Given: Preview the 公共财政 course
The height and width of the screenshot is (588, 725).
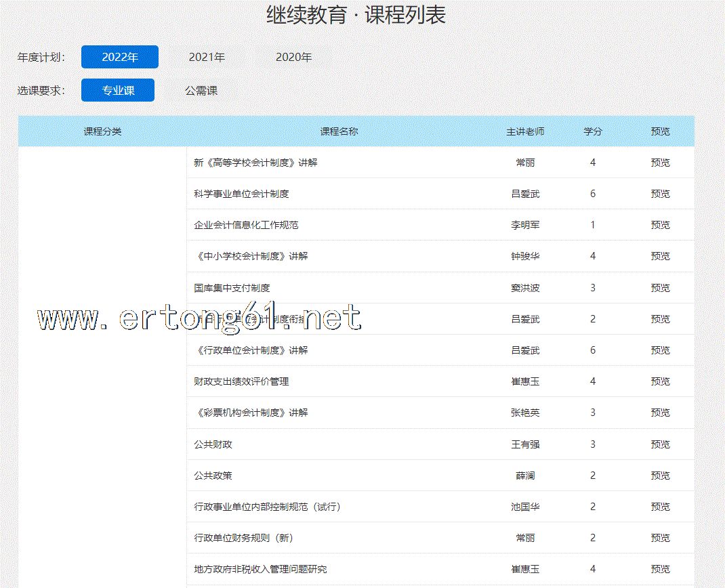Looking at the screenshot, I should (x=660, y=444).
